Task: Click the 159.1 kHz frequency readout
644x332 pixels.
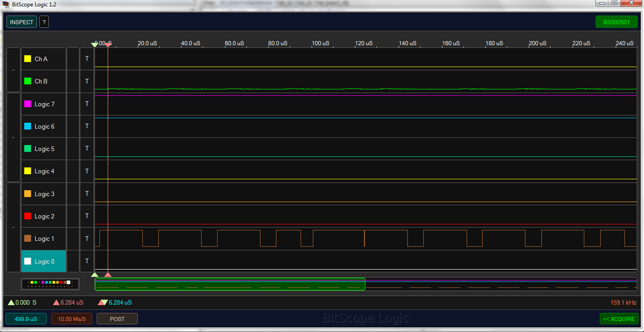Action: [623, 303]
